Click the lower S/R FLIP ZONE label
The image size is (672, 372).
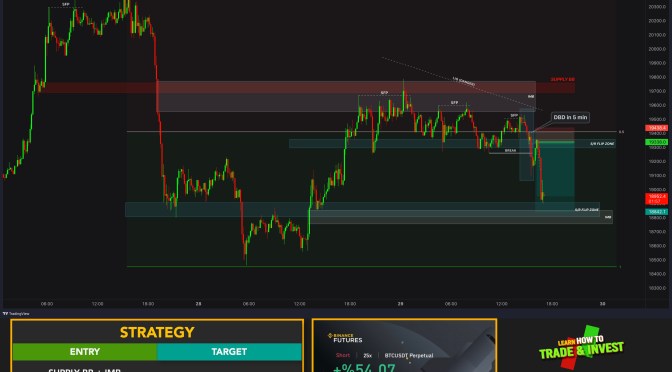tap(587, 210)
